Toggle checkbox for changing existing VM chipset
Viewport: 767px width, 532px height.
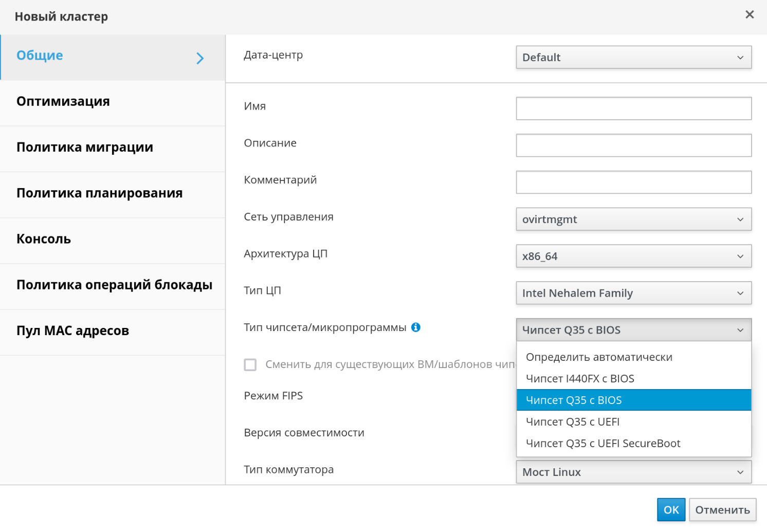coord(250,364)
